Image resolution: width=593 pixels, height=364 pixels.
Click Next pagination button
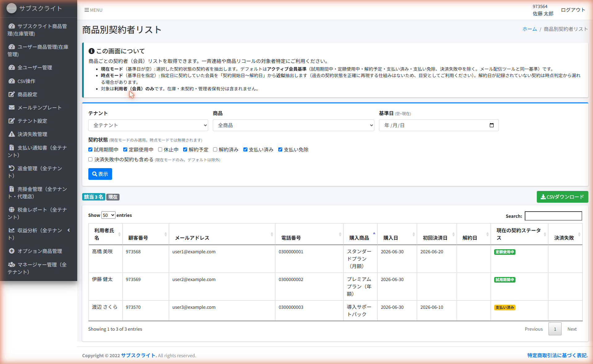pyautogui.click(x=572, y=329)
